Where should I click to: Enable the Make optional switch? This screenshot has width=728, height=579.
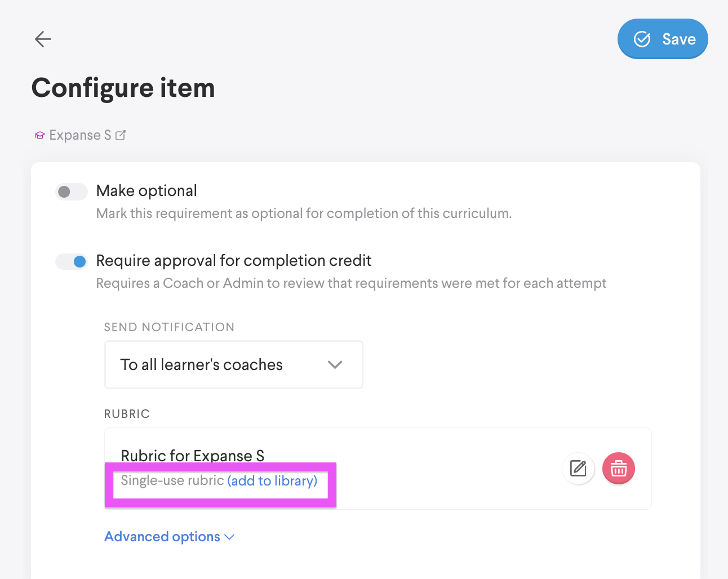pos(72,191)
